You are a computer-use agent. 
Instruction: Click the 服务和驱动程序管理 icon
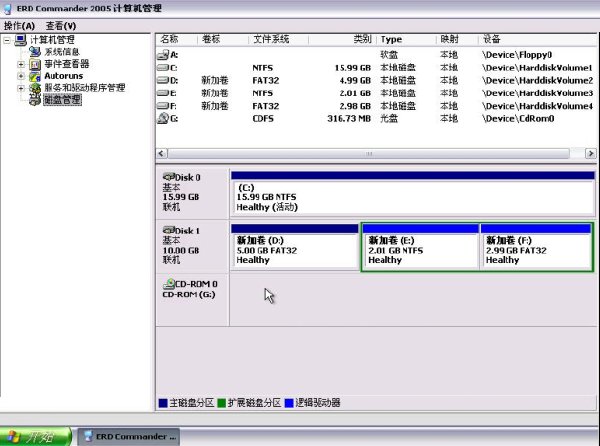[x=35, y=88]
